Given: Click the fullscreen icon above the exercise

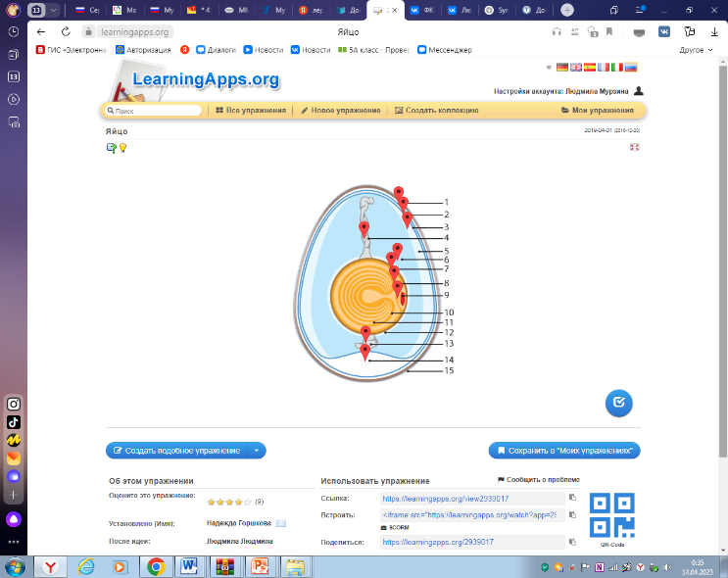Looking at the screenshot, I should [634, 148].
